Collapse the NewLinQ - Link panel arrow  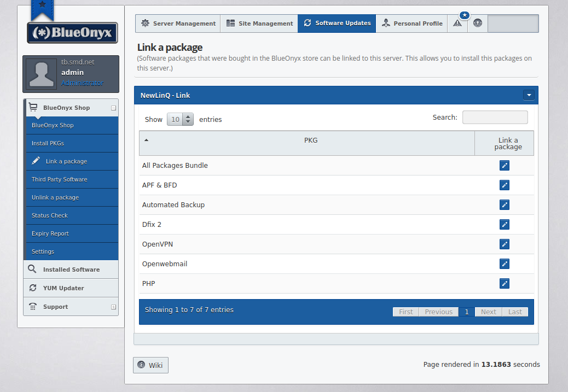[528, 95]
